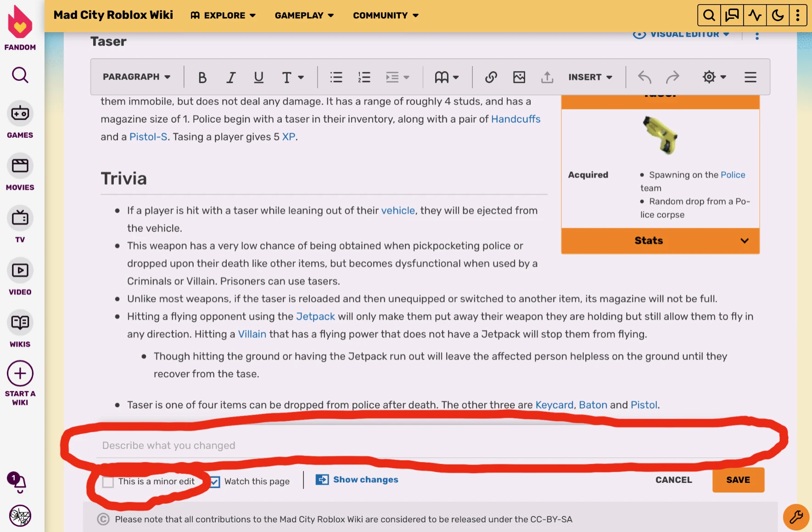The image size is (812, 532).
Task: Click the wiki header search icon
Action: pyautogui.click(x=709, y=16)
